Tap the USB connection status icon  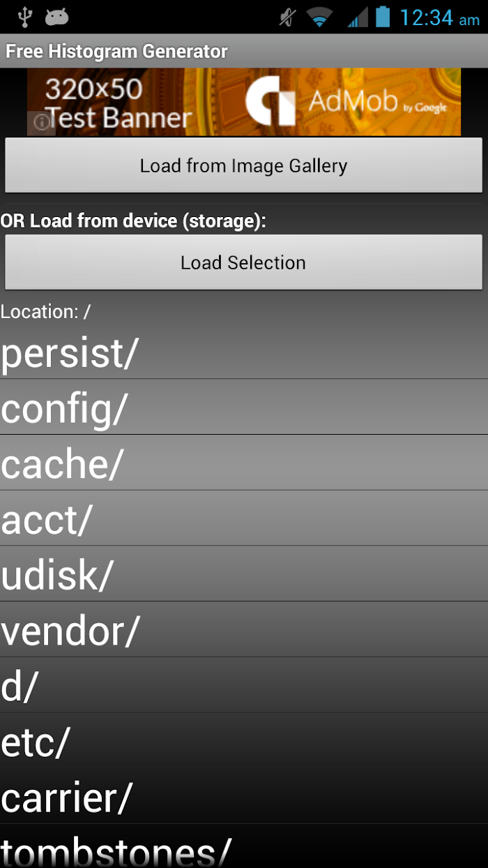point(25,17)
